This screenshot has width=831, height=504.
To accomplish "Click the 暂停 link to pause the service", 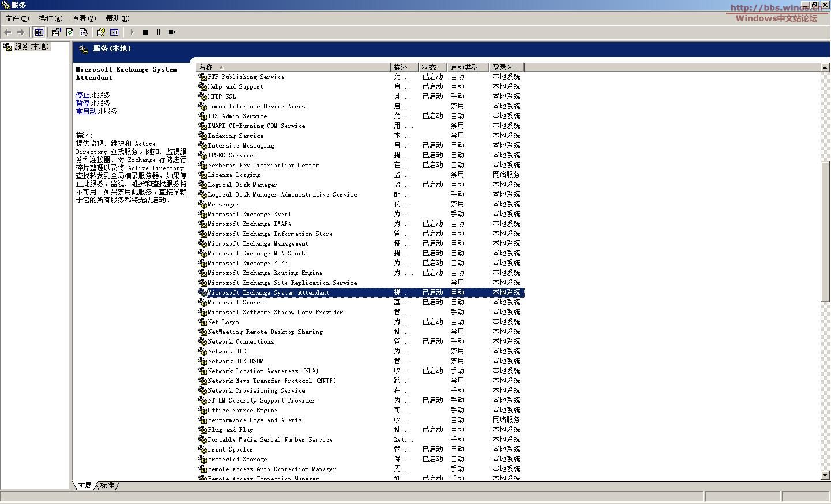I will click(x=83, y=103).
